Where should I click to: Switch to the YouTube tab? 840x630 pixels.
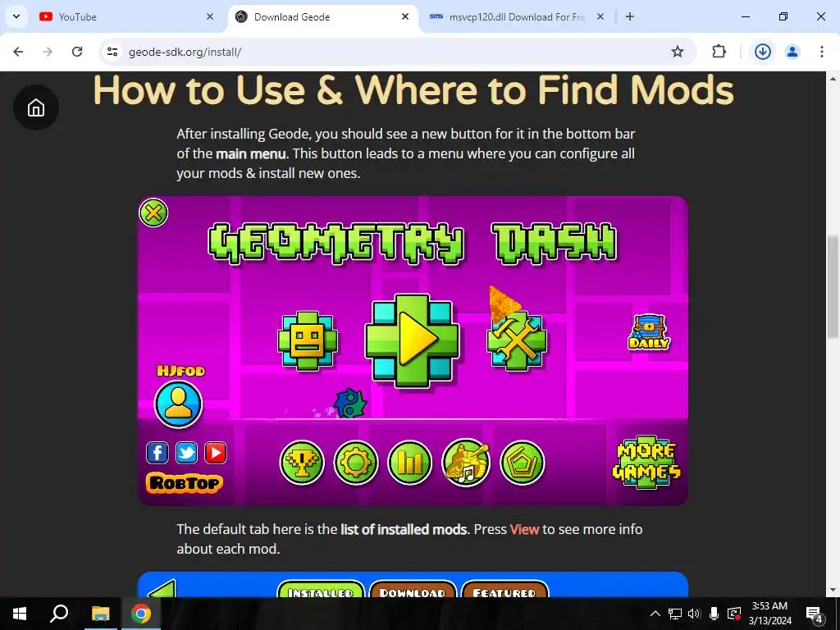tap(126, 17)
